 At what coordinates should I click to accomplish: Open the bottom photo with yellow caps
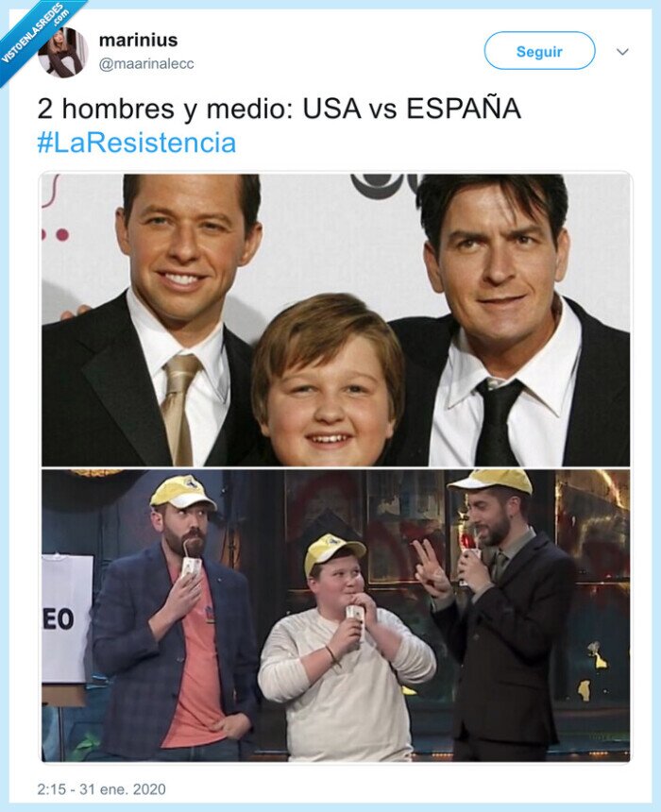tap(335, 616)
